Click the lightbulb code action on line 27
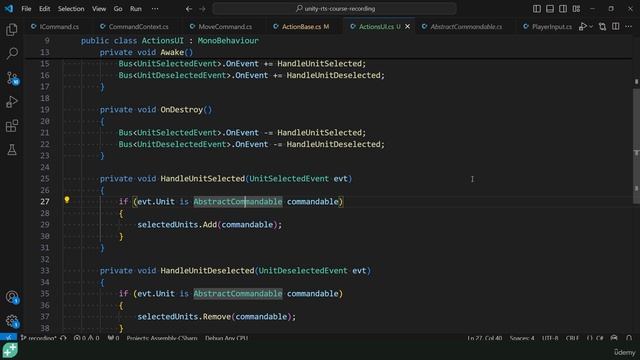 pos(67,200)
